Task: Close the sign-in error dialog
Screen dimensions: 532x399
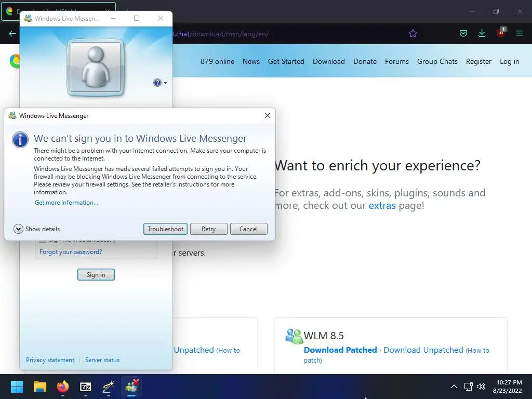Action: pos(268,115)
